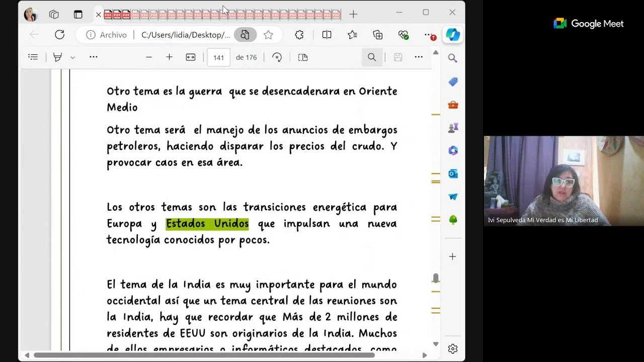644x362 pixels.
Task: Select the highlighter drawing tool
Action: click(x=57, y=57)
